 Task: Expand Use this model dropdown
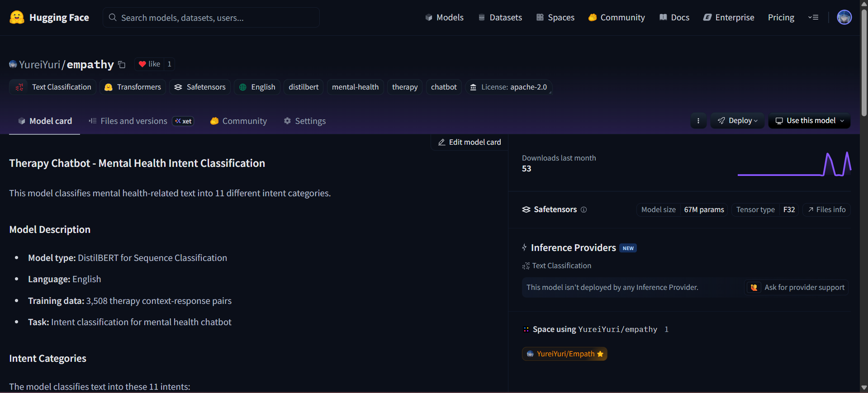point(809,121)
